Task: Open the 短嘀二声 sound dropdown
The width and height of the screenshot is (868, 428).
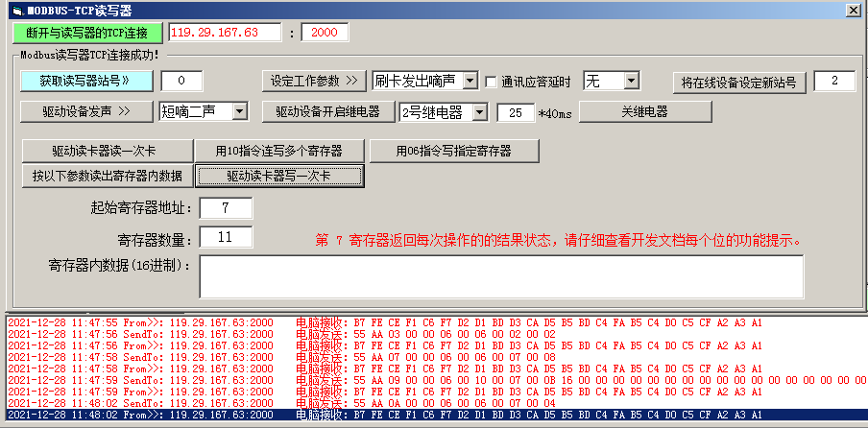Action: (239, 112)
